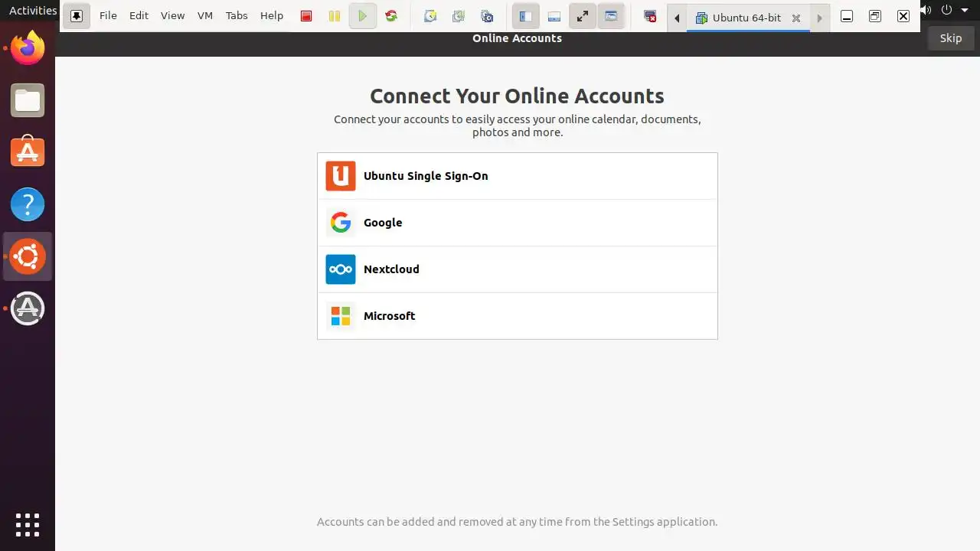Show Applications grid
This screenshot has width=980, height=551.
28,525
